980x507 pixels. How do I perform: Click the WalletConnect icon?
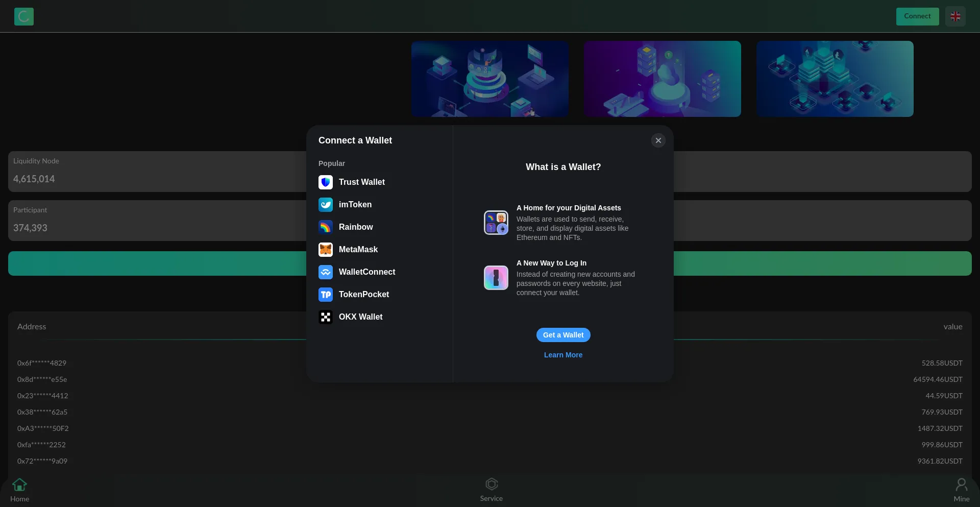pyautogui.click(x=326, y=272)
